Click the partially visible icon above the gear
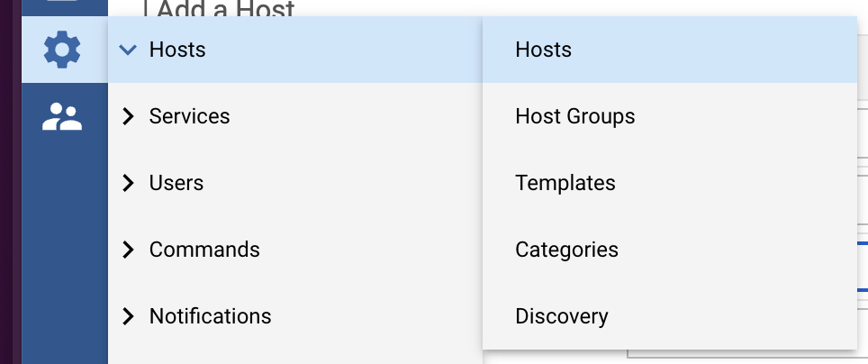 [62, 5]
